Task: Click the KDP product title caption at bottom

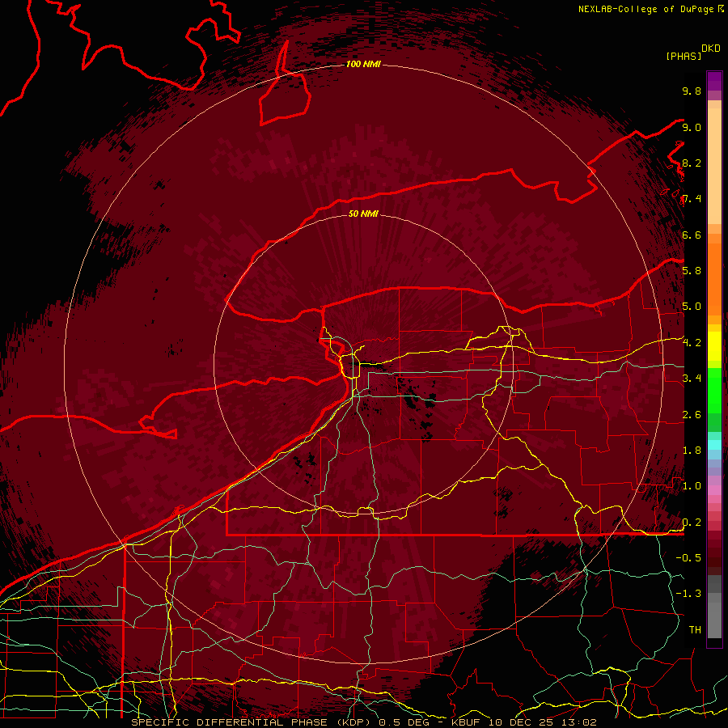Action: coord(363,722)
